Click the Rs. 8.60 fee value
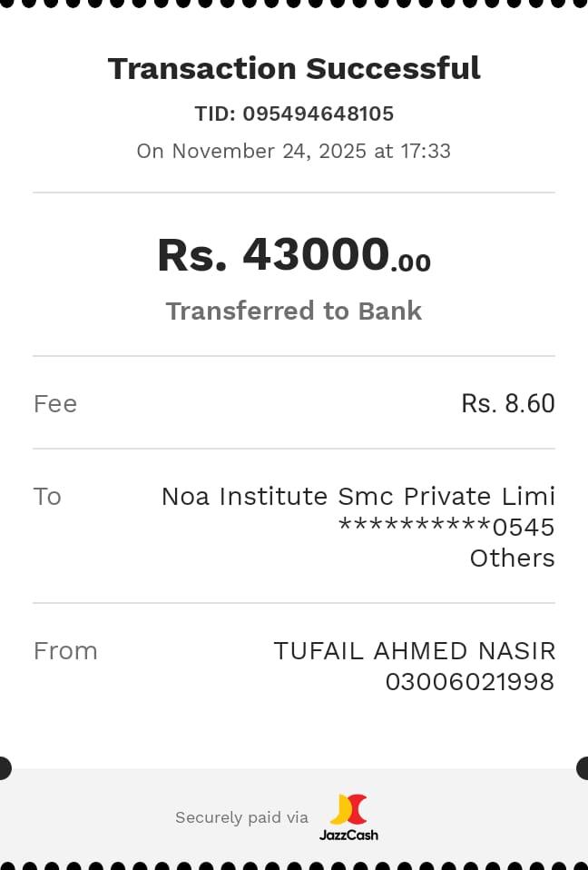Image resolution: width=588 pixels, height=870 pixels. (507, 403)
